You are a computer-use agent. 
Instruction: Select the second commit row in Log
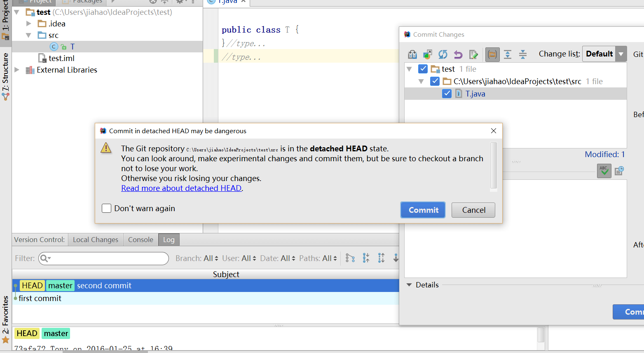pyautogui.click(x=206, y=285)
